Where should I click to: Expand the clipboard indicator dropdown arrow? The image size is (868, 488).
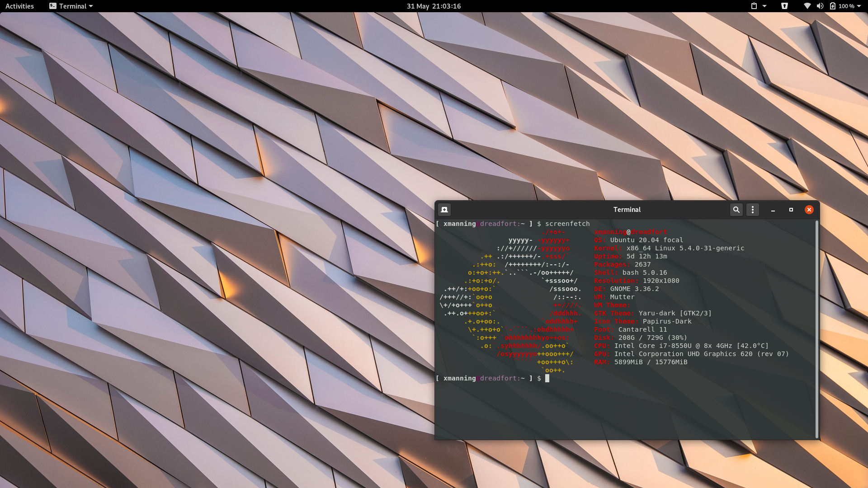tap(764, 6)
